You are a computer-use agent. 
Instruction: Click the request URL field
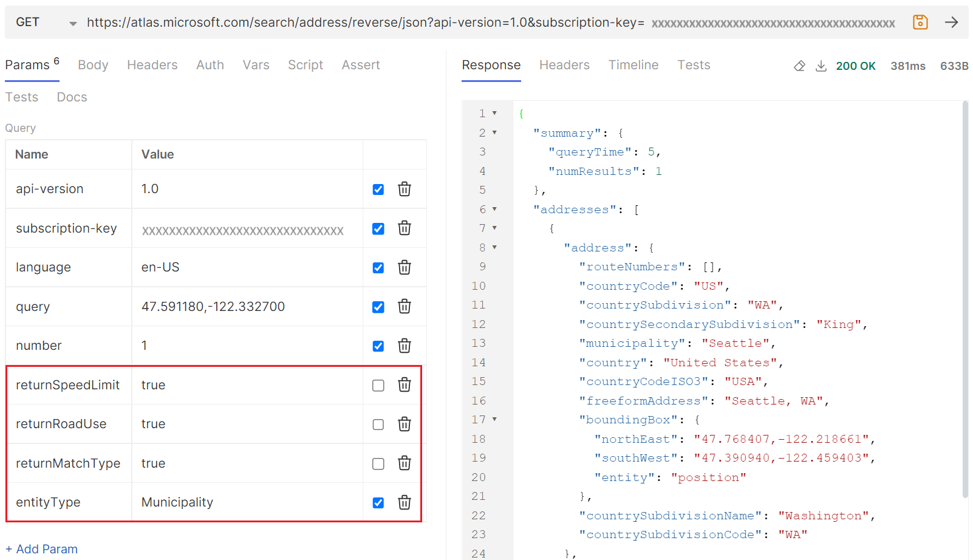[x=425, y=22]
